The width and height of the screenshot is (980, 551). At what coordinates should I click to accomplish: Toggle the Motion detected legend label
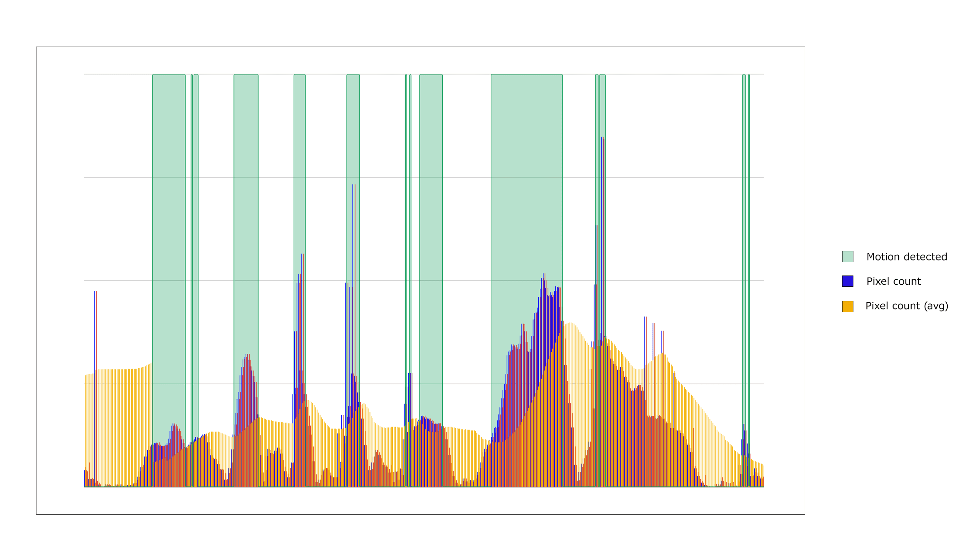tap(906, 257)
